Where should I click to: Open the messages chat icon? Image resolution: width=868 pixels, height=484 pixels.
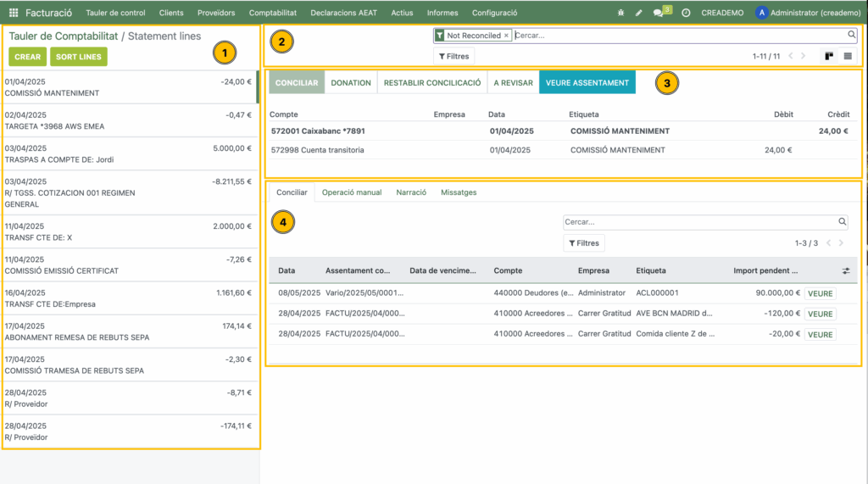pyautogui.click(x=659, y=14)
